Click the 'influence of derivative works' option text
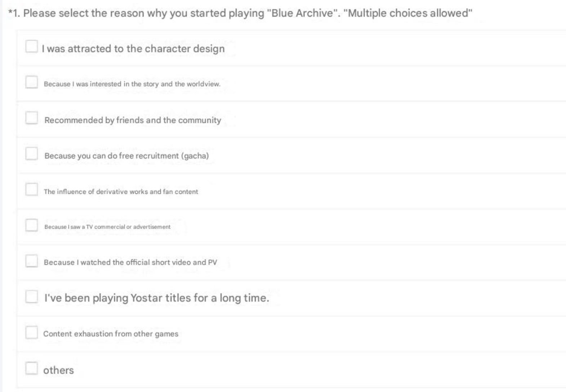Viewport: 566px width, 392px height. [121, 192]
